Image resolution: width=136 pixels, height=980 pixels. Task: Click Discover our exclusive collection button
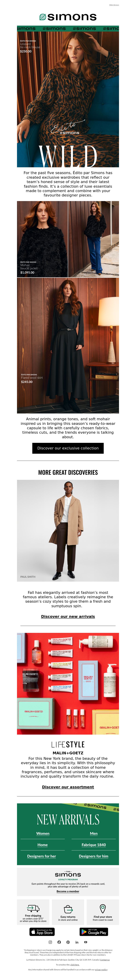pos(68,448)
